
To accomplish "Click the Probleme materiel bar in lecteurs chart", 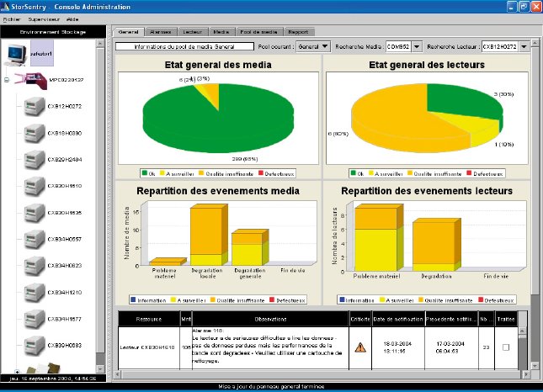I will [377, 238].
